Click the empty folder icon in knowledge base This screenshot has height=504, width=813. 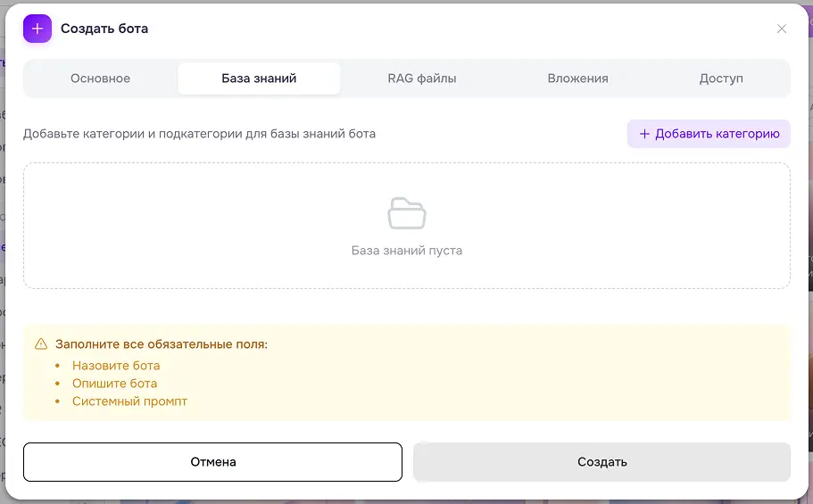(x=407, y=213)
